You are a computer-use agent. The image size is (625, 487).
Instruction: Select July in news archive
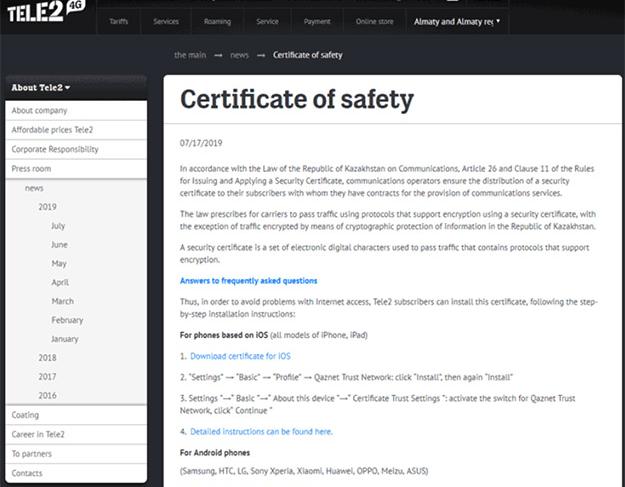coord(58,226)
